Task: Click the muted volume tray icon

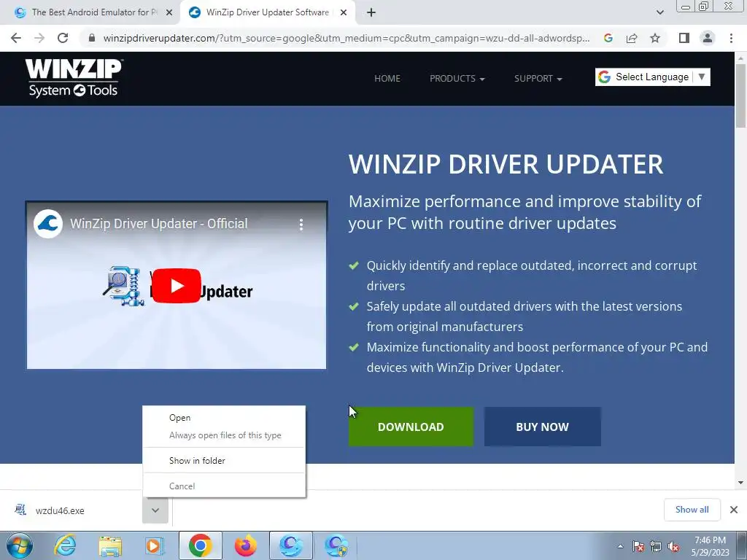Action: (673, 546)
